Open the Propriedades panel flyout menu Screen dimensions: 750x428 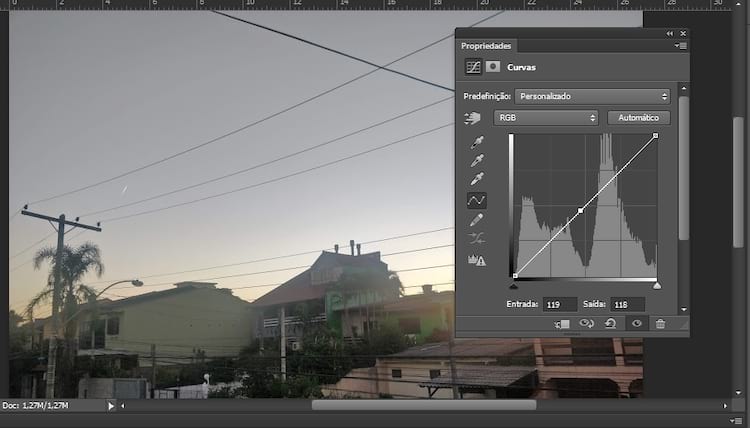click(x=681, y=46)
